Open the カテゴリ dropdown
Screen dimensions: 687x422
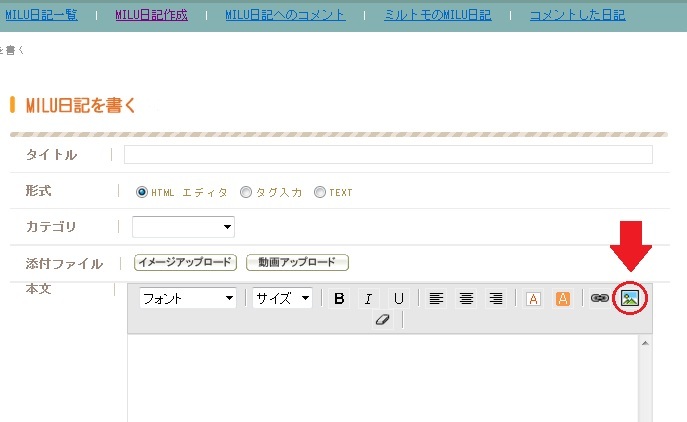[x=183, y=227]
